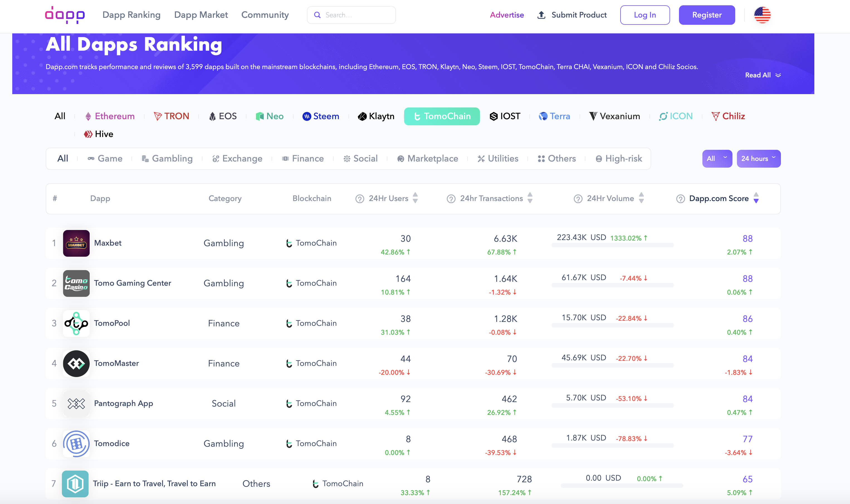Select the Marketplace category
Viewport: 850px width, 504px height.
point(428,159)
